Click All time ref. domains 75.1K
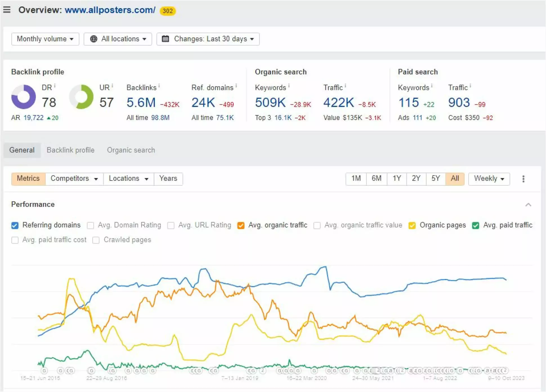The width and height of the screenshot is (546, 392). pos(225,118)
